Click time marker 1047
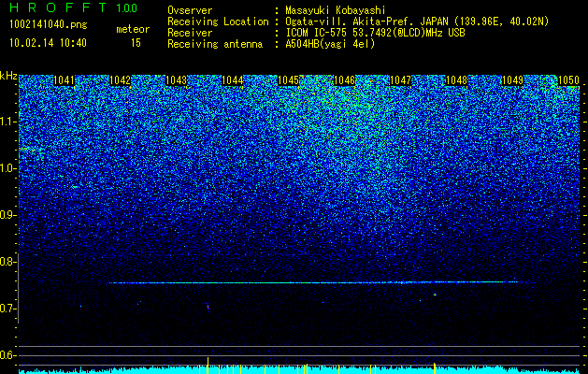588x374 pixels. pos(400,80)
